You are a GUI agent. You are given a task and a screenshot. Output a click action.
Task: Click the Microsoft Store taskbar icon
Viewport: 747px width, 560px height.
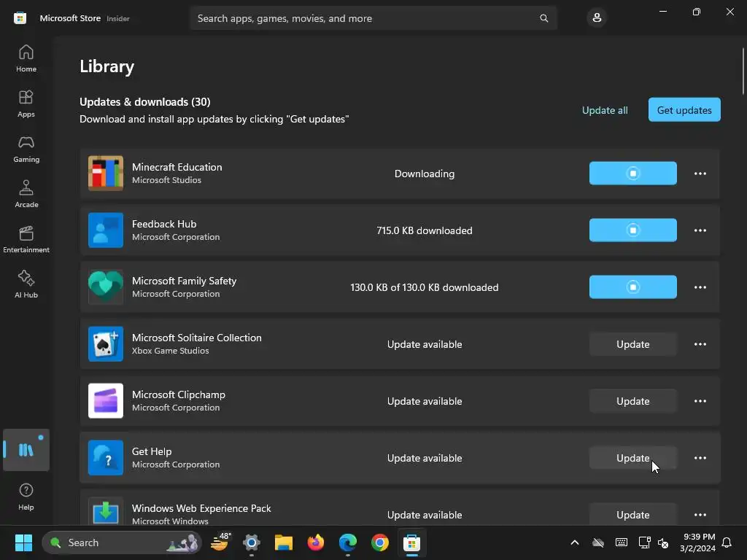coord(411,542)
